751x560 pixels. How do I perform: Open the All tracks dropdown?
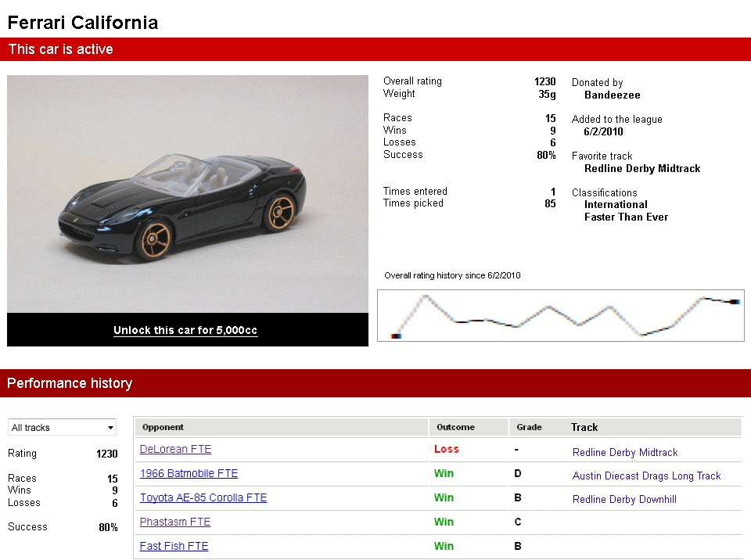point(63,427)
